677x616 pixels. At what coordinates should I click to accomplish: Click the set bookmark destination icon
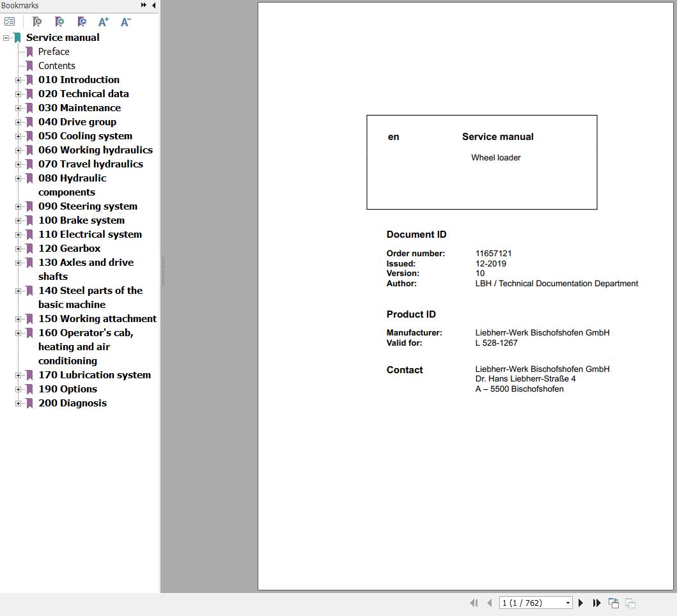pyautogui.click(x=82, y=22)
